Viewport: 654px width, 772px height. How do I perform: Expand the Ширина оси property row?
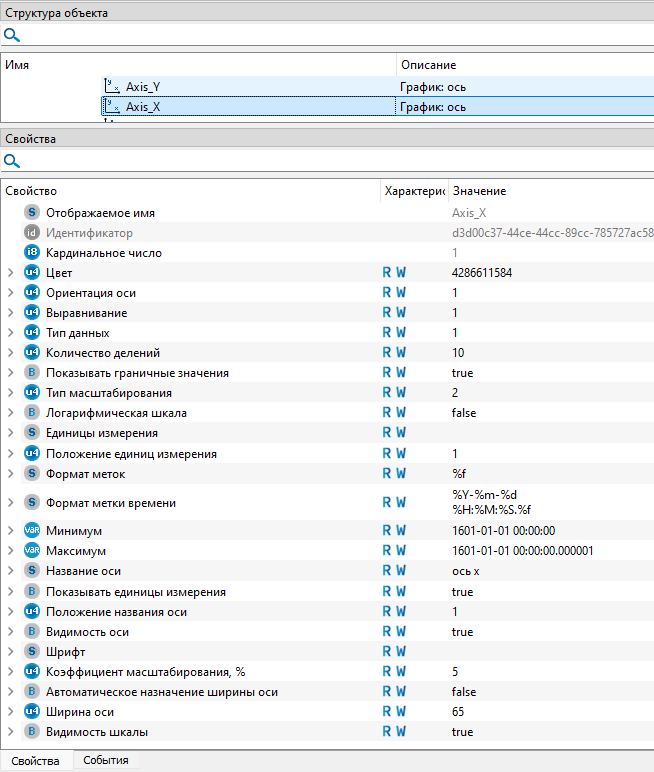(x=10, y=712)
